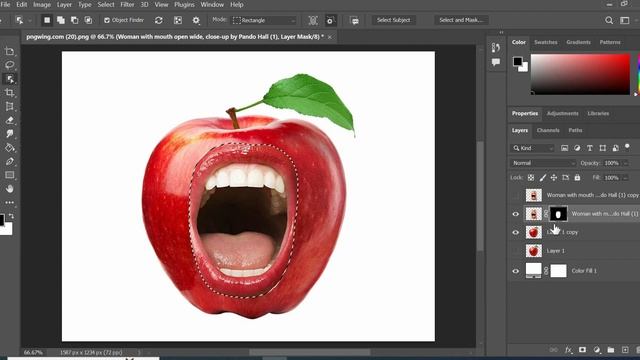Open the File menu
This screenshot has height=360, width=640.
tap(5, 4)
